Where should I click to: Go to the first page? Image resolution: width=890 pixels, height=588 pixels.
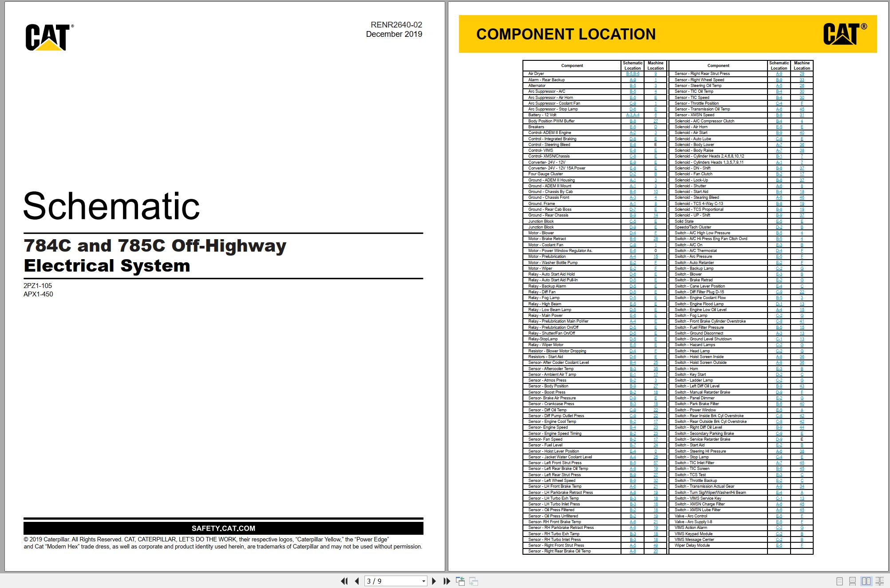(344, 581)
